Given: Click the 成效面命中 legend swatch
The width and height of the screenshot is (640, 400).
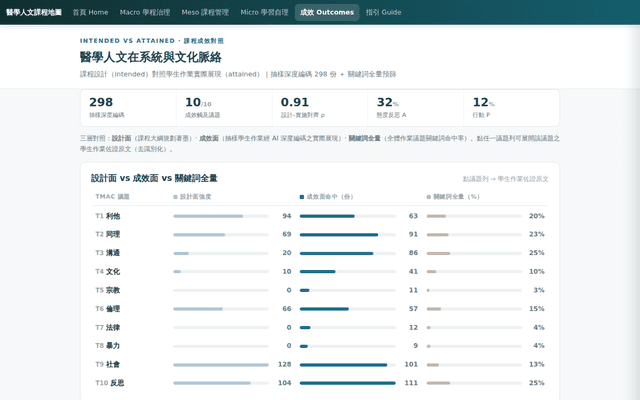Looking at the screenshot, I should tap(302, 197).
